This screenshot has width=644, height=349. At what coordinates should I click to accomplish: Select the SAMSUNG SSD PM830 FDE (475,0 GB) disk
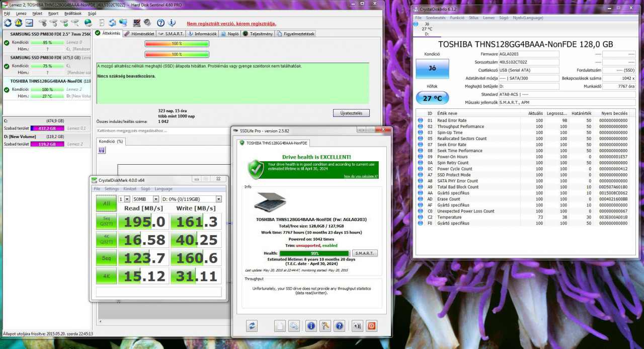tap(46, 65)
